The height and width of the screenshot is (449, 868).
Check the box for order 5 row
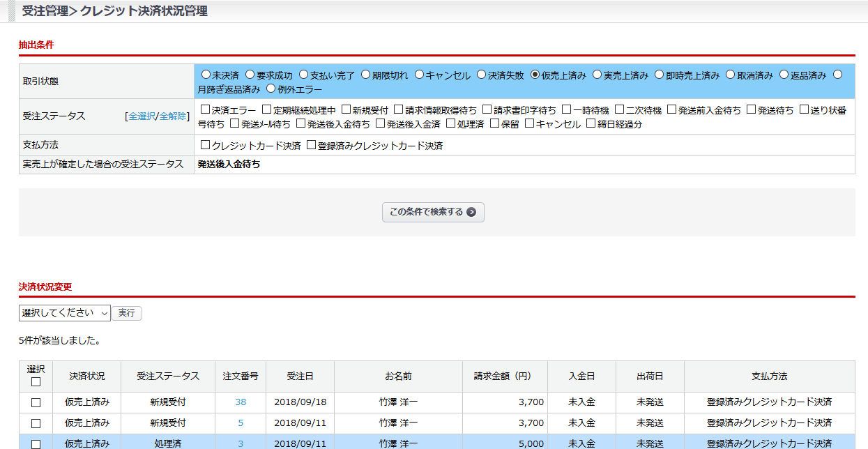[36, 423]
